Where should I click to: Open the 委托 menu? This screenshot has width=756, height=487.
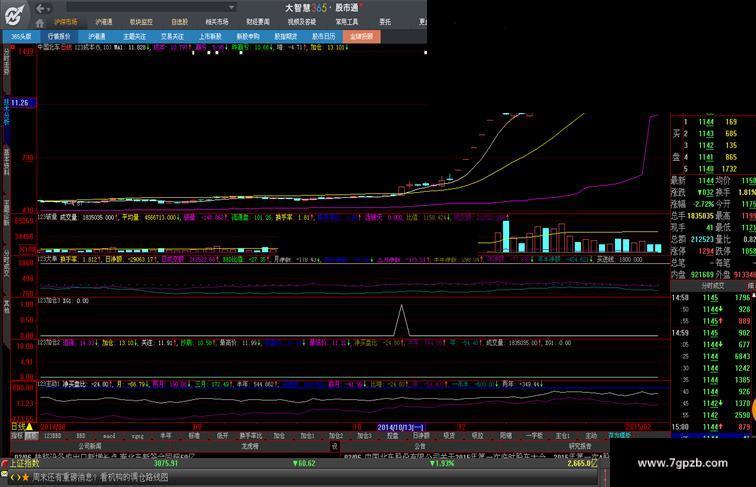(385, 22)
